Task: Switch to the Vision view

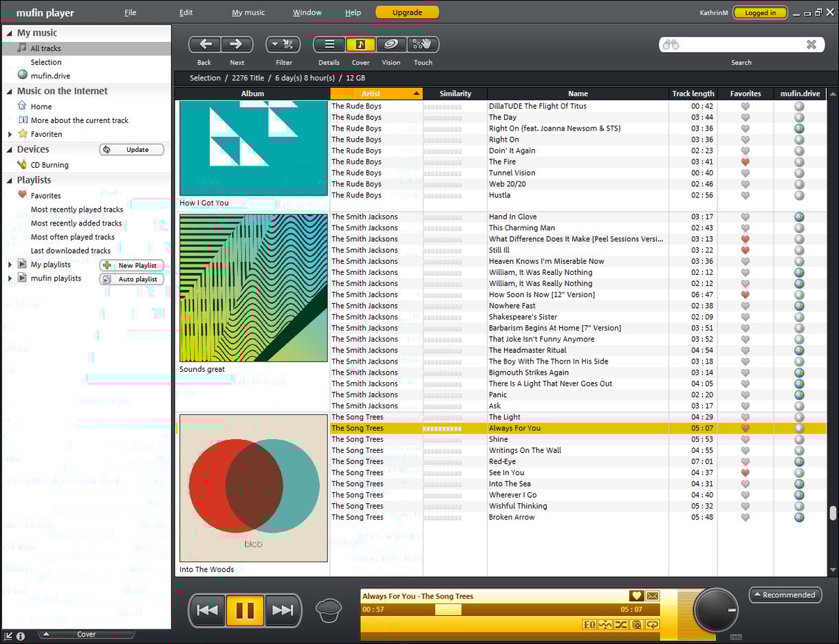Action: click(391, 45)
